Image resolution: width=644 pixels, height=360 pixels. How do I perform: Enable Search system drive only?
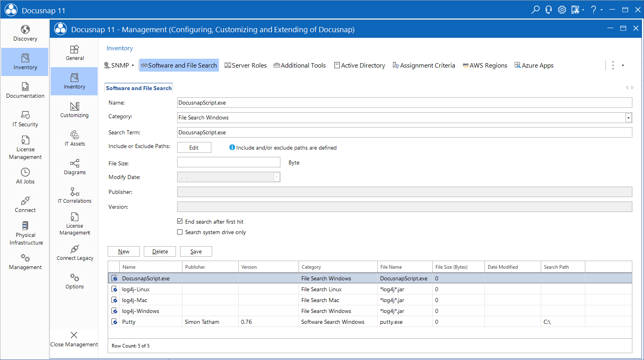(180, 232)
